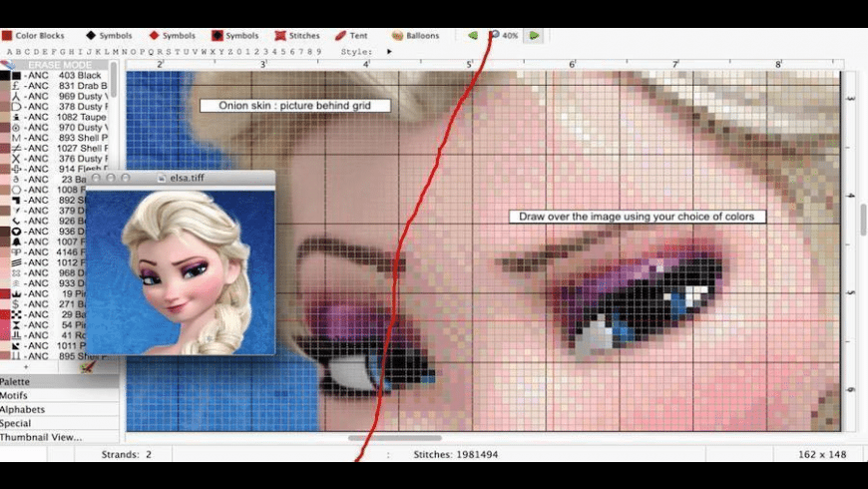
Task: Switch to black diamond Symbols mode
Action: pos(109,36)
